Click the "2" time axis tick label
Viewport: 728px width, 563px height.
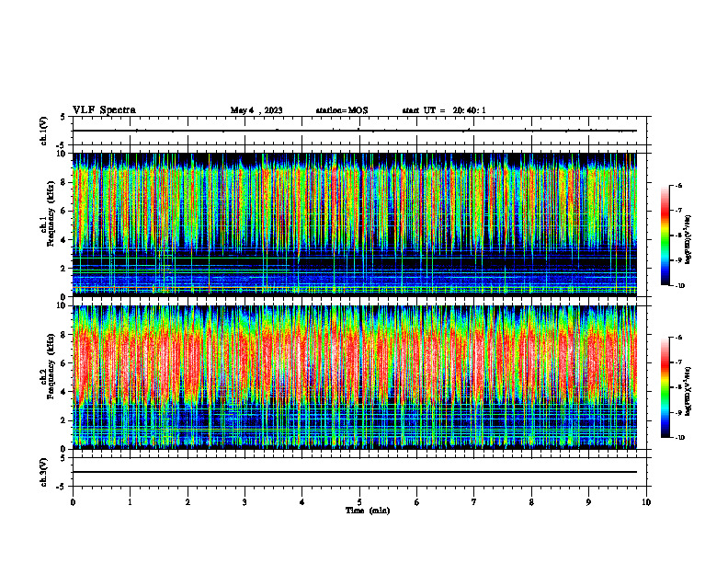[x=188, y=502]
